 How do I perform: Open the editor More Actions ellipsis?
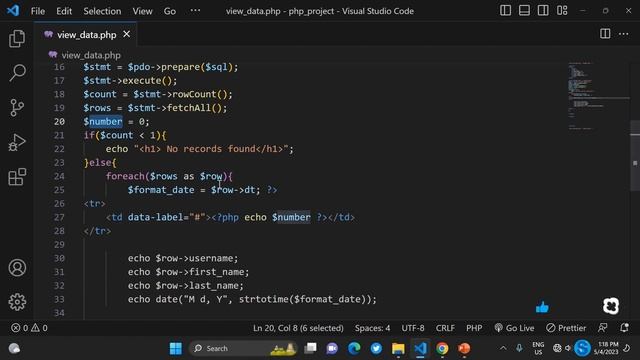[x=623, y=34]
